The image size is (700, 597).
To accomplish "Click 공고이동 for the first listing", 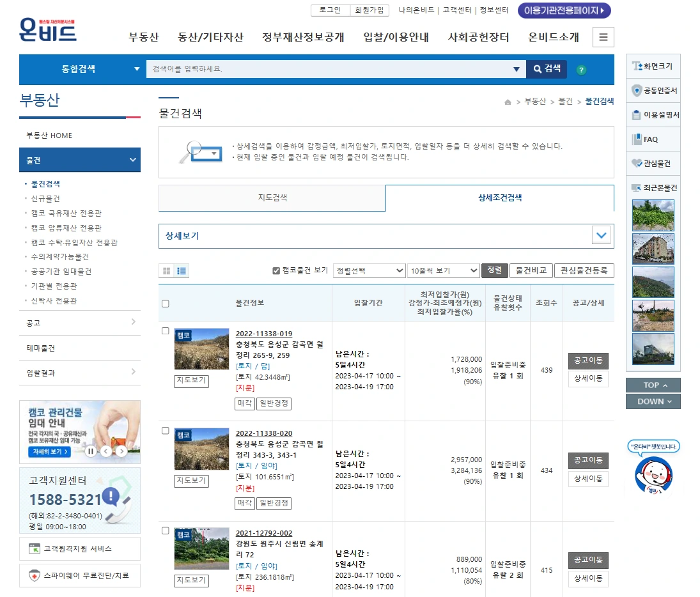I will [587, 361].
